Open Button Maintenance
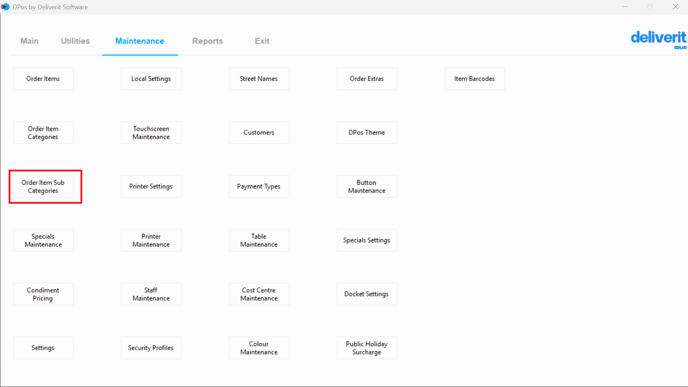Image resolution: width=688 pixels, height=387 pixels. 367,186
